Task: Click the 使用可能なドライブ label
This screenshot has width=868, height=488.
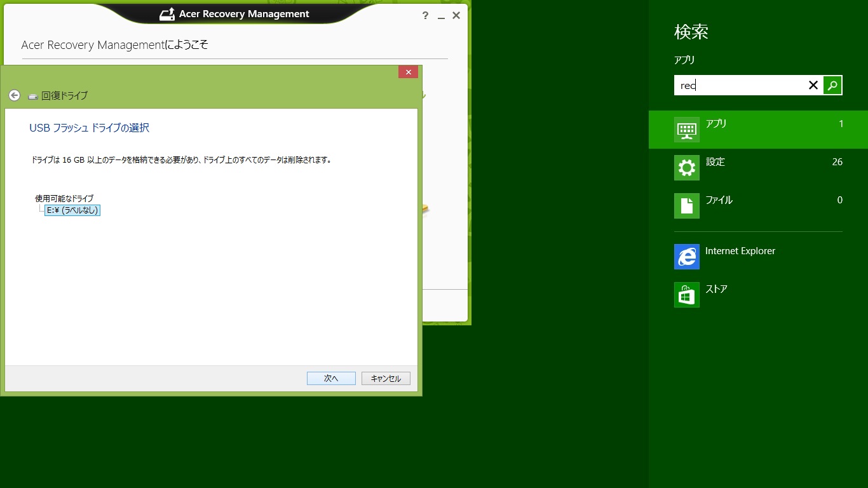Action: coord(64,199)
